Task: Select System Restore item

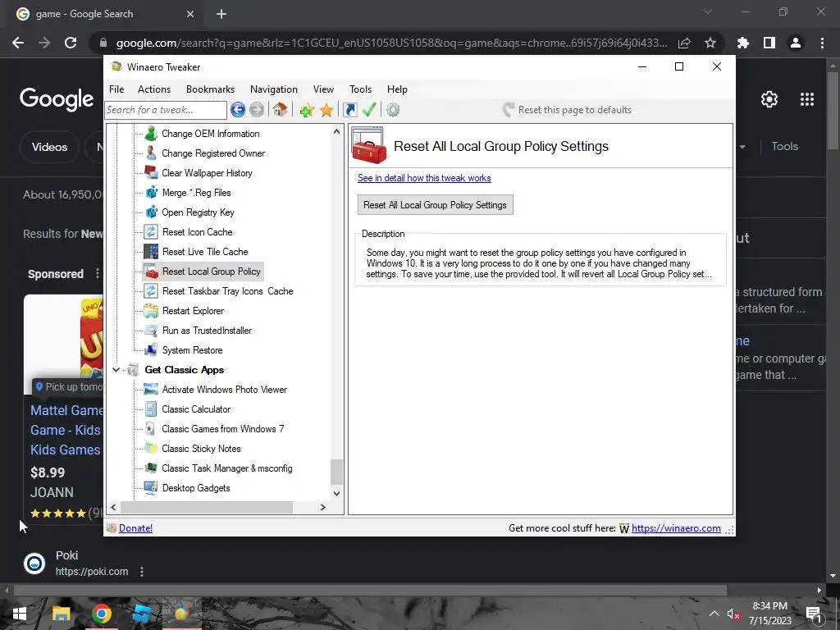Action: (192, 350)
